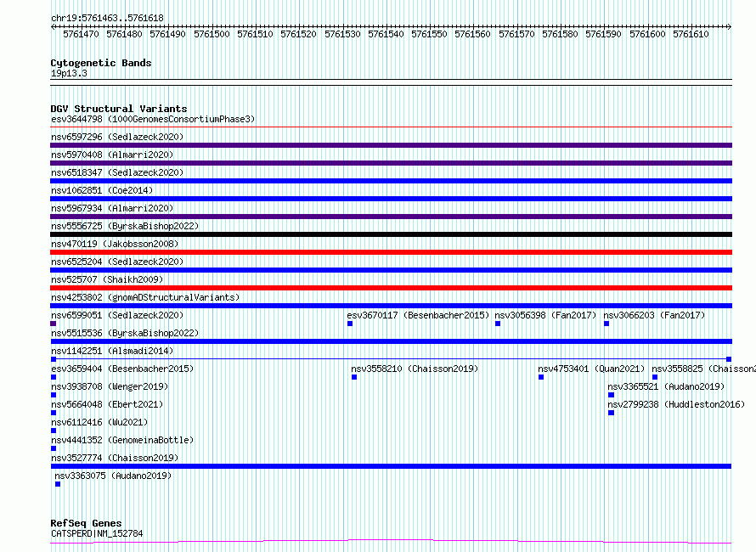Viewport: 756px width, 552px height.
Task: Click the blue nsv6112416 marker square
Action: tap(54, 431)
